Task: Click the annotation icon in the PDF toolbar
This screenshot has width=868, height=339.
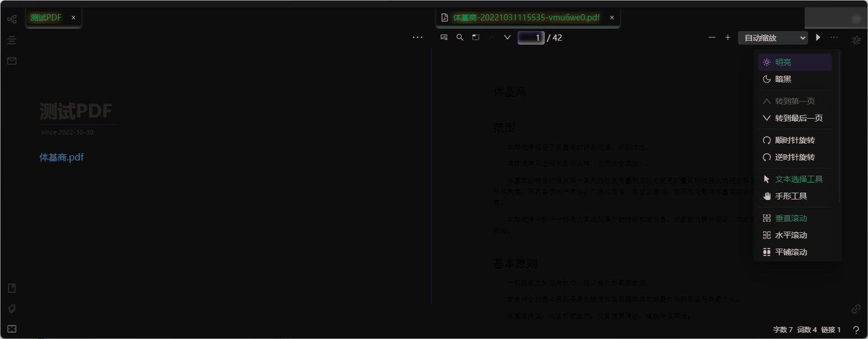Action: pyautogui.click(x=444, y=37)
